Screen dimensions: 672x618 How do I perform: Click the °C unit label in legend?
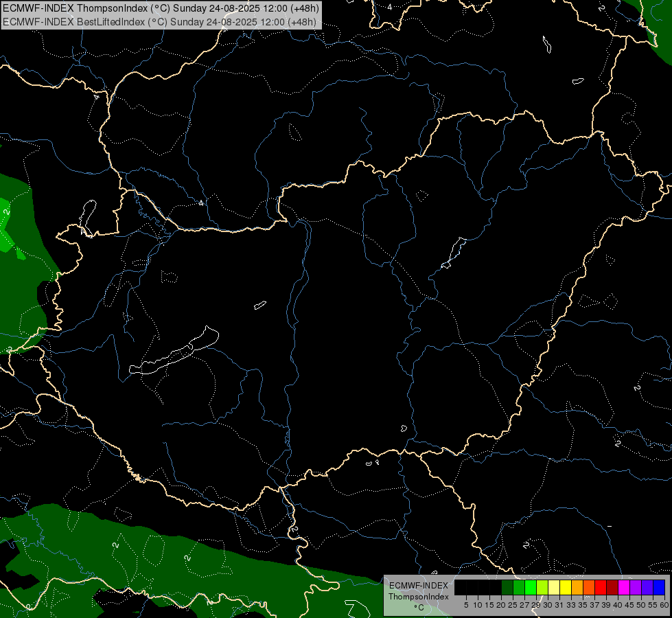click(419, 607)
